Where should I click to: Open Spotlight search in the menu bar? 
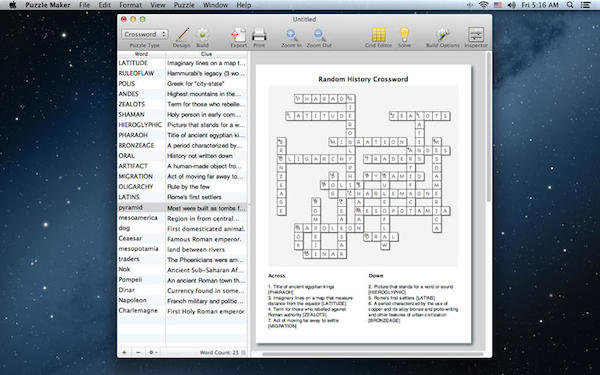click(570, 5)
